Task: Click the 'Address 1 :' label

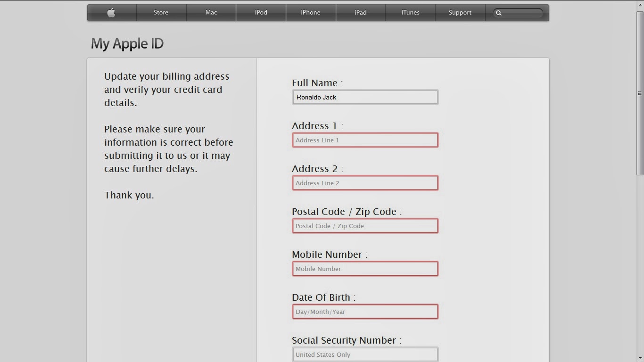Action: click(318, 126)
